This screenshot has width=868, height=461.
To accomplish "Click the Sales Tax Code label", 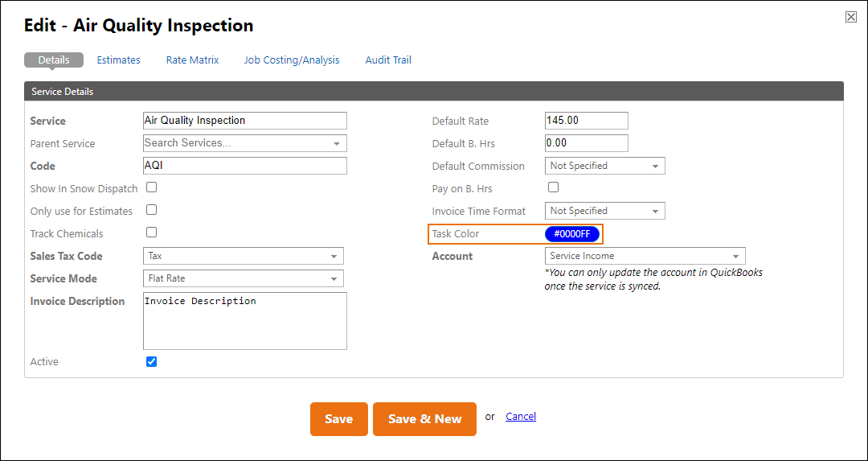I will click(67, 256).
